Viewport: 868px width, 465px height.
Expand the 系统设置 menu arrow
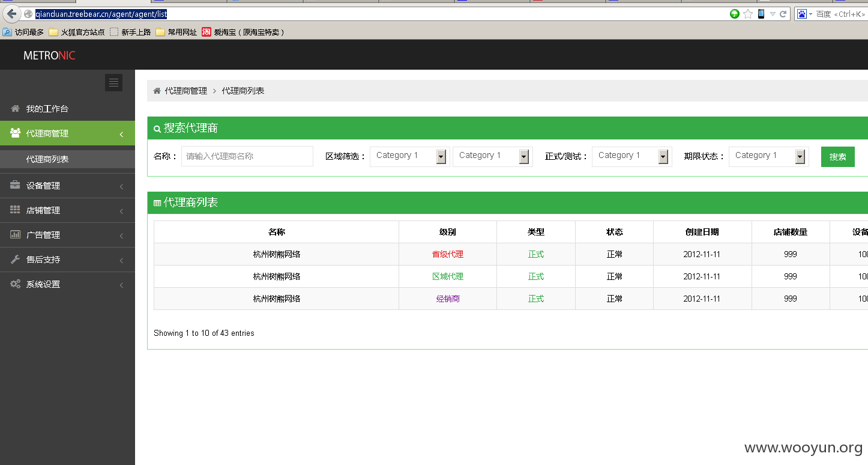121,285
